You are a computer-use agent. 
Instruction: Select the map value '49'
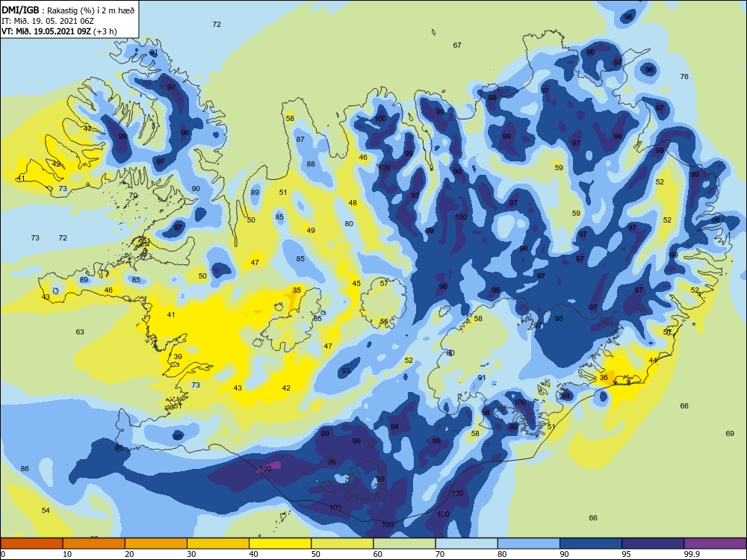tap(311, 231)
